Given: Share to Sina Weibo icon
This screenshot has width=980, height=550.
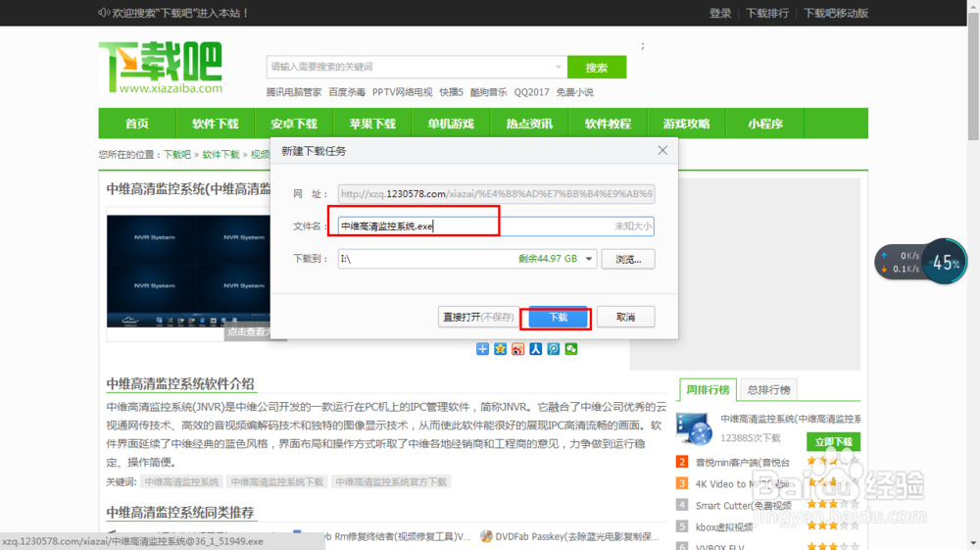Looking at the screenshot, I should pyautogui.click(x=517, y=349).
